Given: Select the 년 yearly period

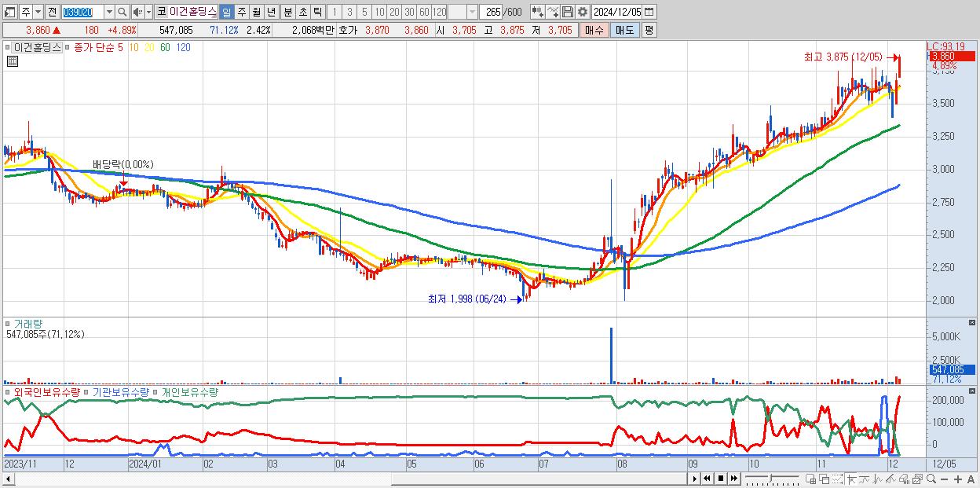Looking at the screenshot, I should (271, 12).
